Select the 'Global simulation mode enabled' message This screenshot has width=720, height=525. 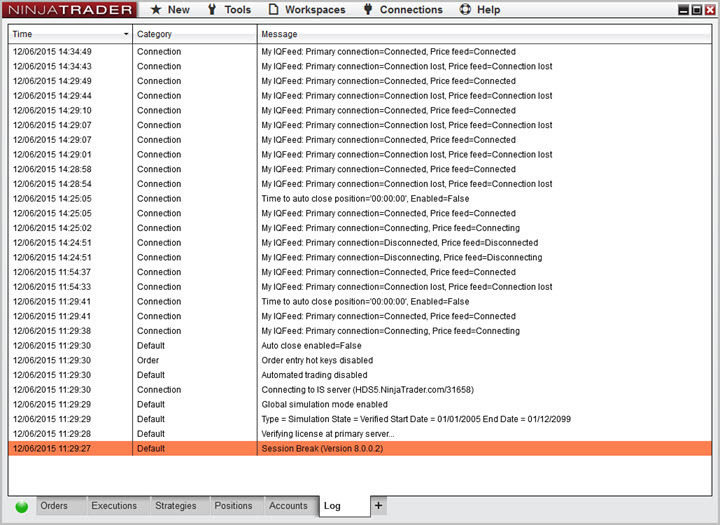(324, 404)
